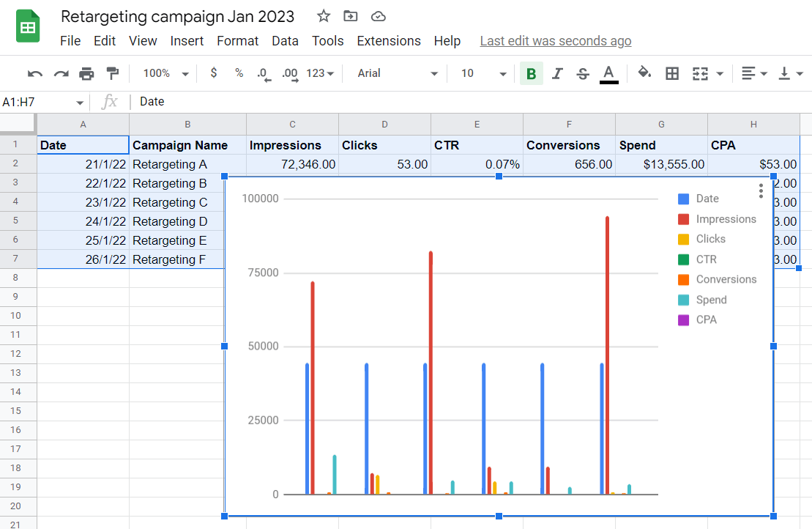812x529 pixels.
Task: Open the vertical align dropdown
Action: tap(791, 73)
